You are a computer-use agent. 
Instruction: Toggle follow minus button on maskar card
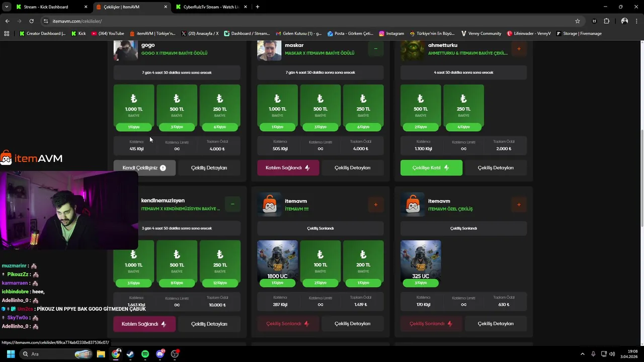click(x=375, y=49)
